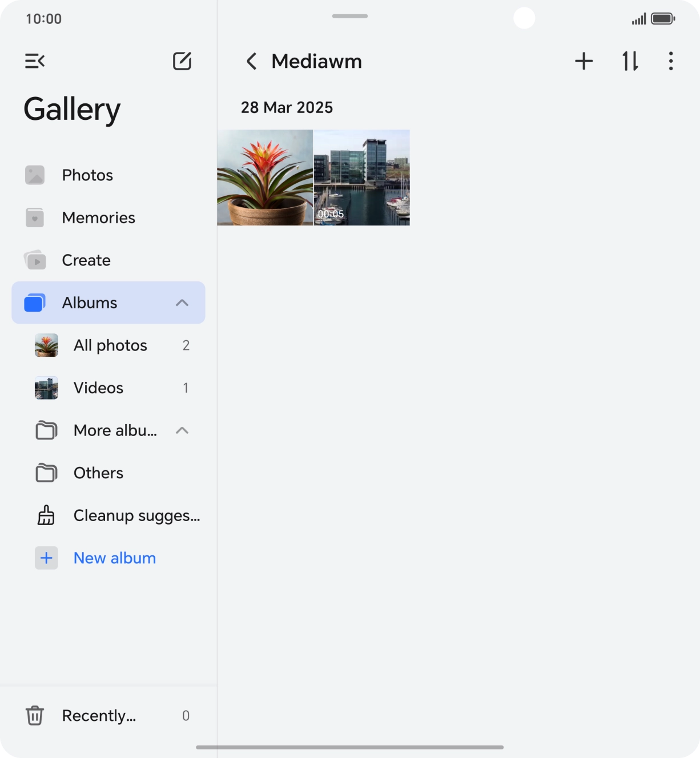Screen dimensions: 700x758
Task: Collapse the Albums section chevron
Action: coord(182,303)
